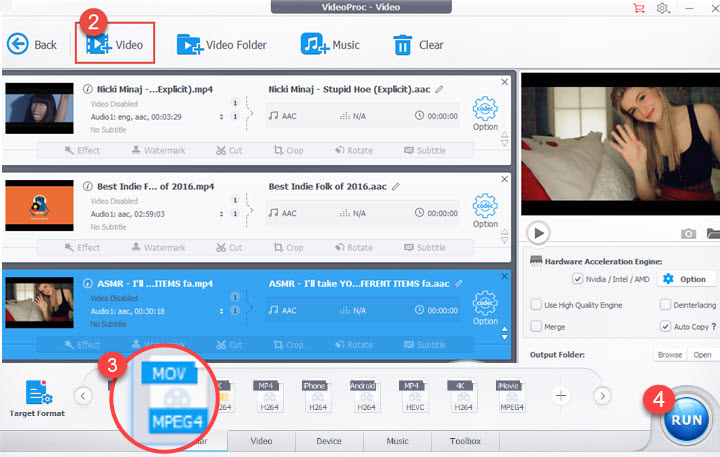This screenshot has height=457, width=720.
Task: Go back with the Back arrow
Action: click(x=31, y=45)
